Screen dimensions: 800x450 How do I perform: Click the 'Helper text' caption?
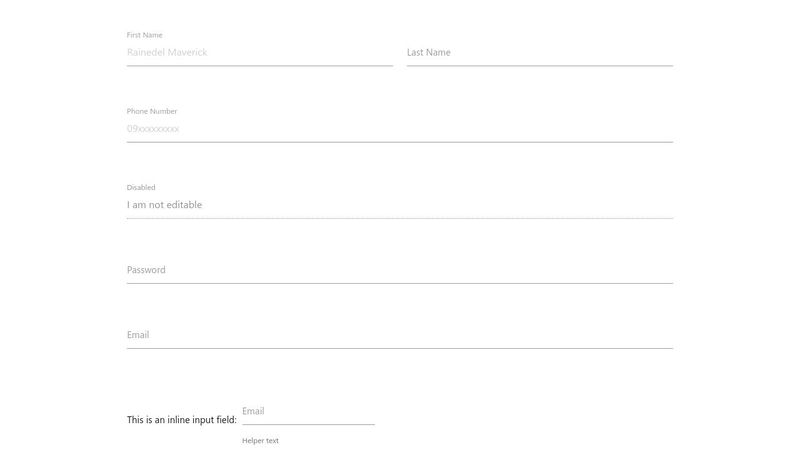tap(260, 440)
